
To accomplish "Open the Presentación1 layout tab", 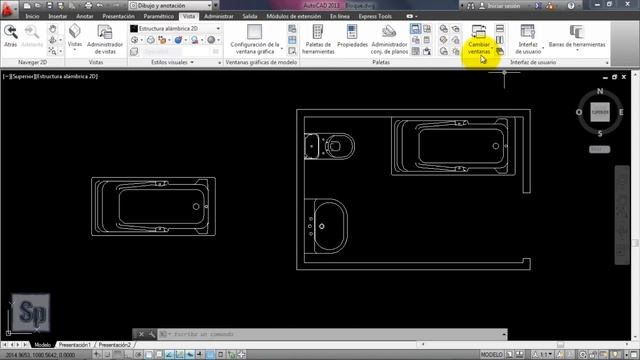I will click(x=74, y=345).
